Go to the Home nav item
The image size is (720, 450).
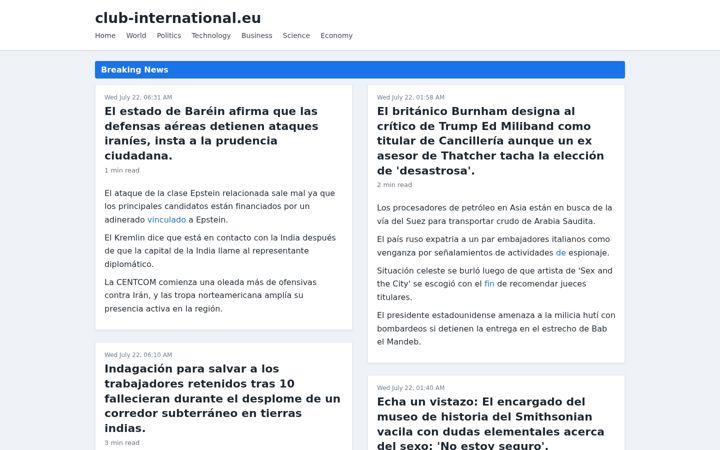tap(105, 35)
